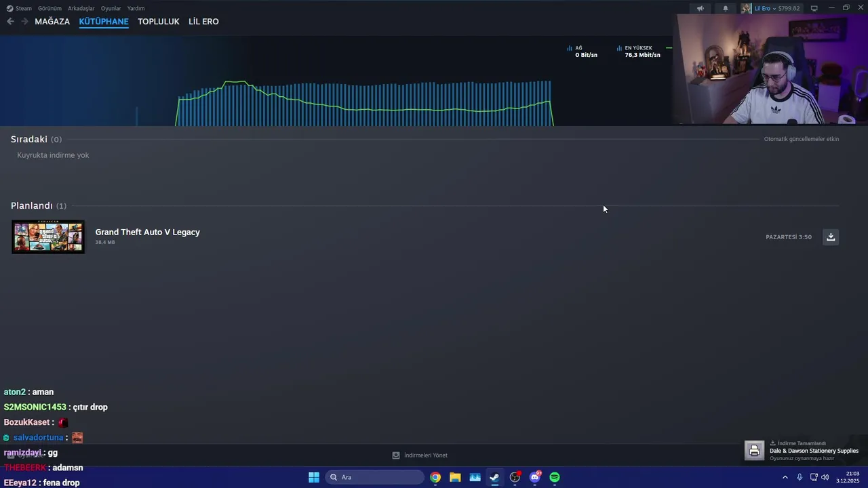This screenshot has height=488, width=868.
Task: Open Lil Ero's avatar picture
Action: (746, 8)
